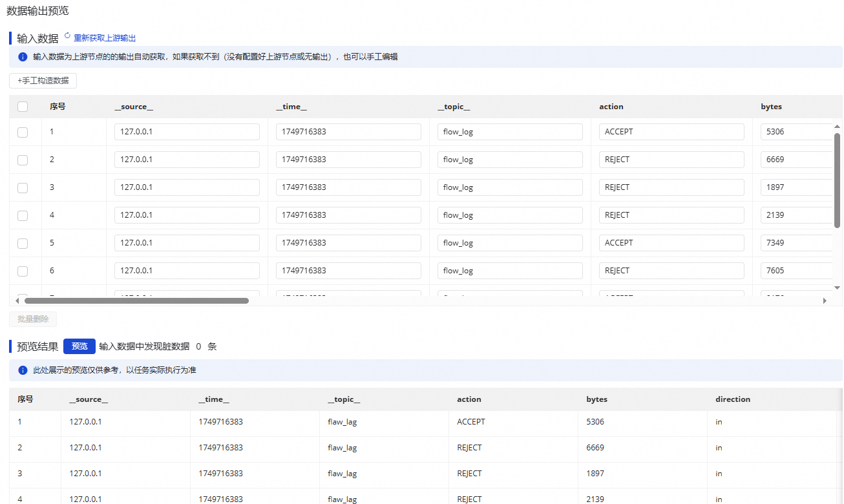The width and height of the screenshot is (844, 504).
Task: Focus the __time__ field in input row 1
Action: tap(348, 132)
